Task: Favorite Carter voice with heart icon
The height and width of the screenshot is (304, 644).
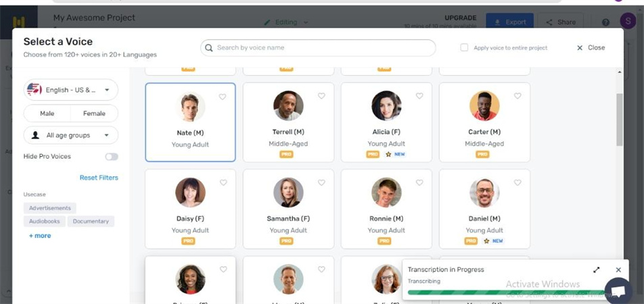Action: click(517, 95)
